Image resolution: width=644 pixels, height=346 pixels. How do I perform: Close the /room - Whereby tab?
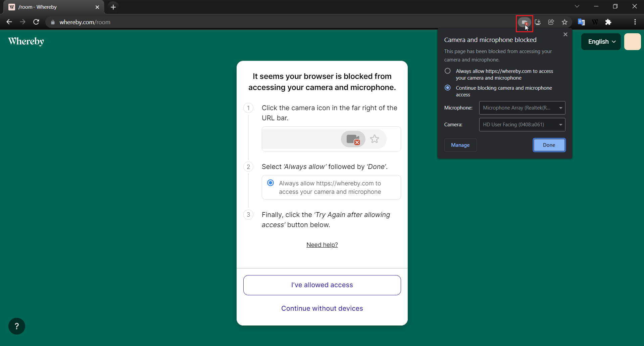click(97, 7)
